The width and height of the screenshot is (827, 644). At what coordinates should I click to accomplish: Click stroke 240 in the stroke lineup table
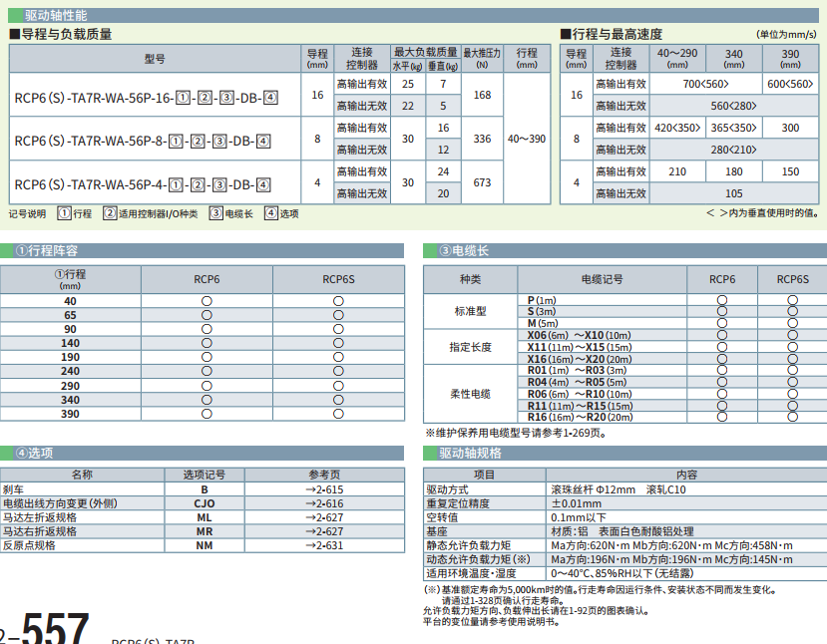[70, 372]
